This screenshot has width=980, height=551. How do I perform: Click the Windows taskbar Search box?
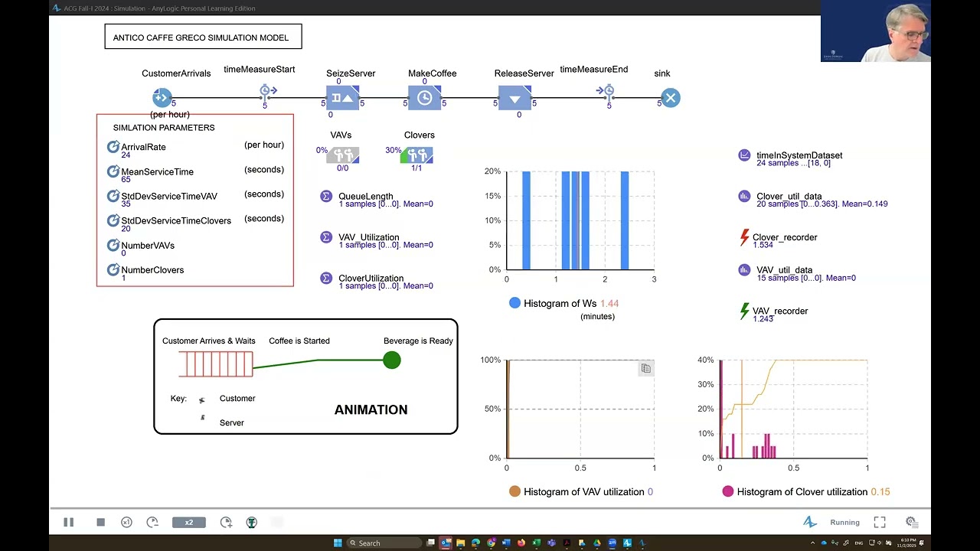pyautogui.click(x=384, y=543)
